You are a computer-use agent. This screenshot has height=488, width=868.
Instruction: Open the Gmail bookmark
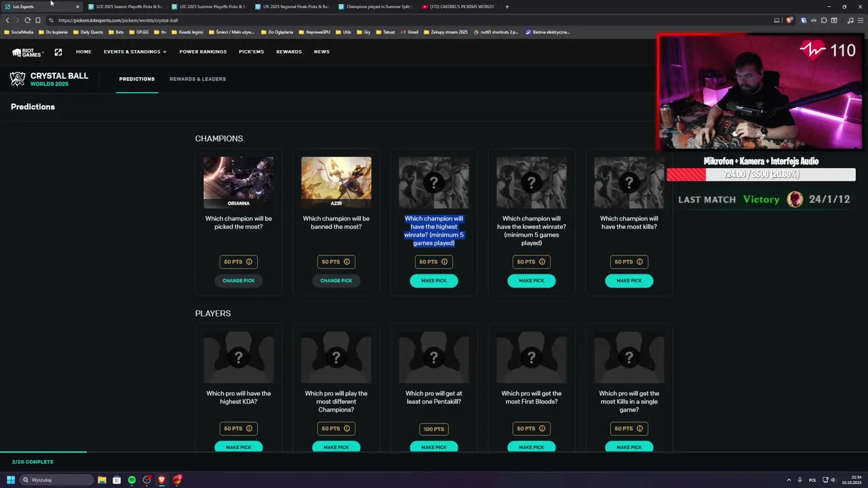410,32
